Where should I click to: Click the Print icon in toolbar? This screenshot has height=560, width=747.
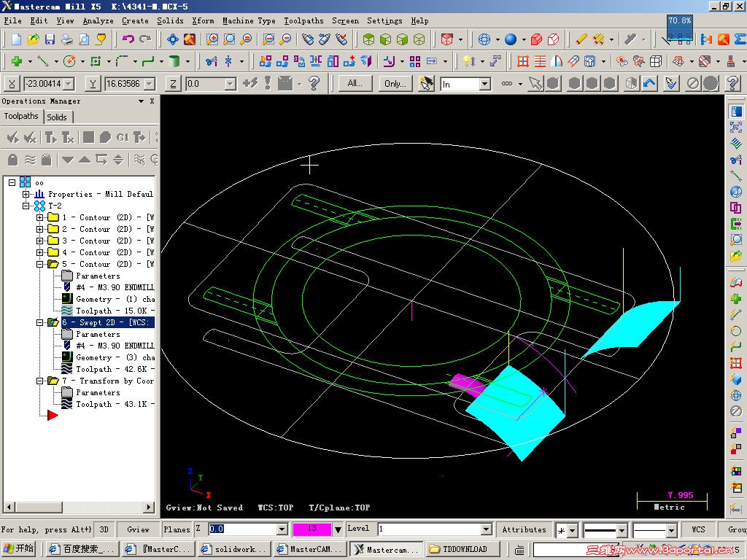(x=67, y=39)
